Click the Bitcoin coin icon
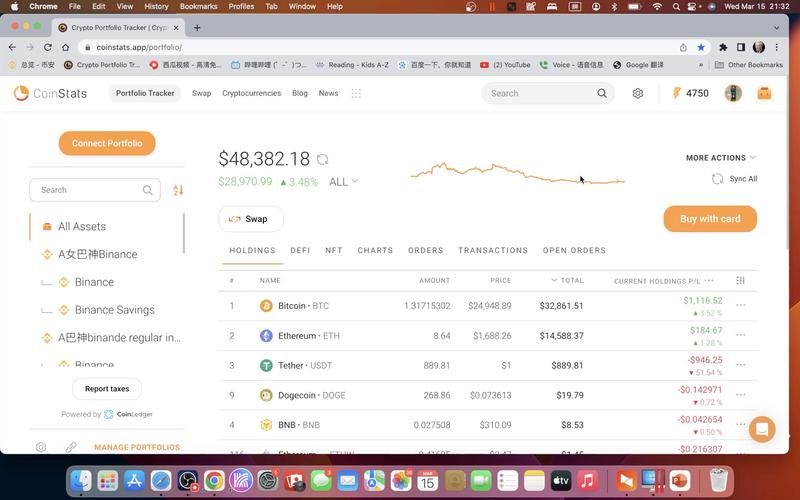The height and width of the screenshot is (500, 800). click(x=266, y=306)
